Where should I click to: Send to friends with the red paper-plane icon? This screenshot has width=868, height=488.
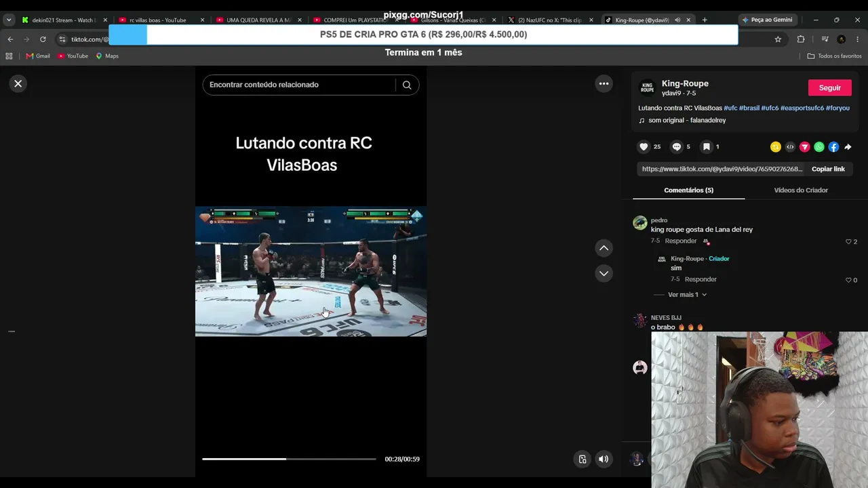[x=805, y=146]
